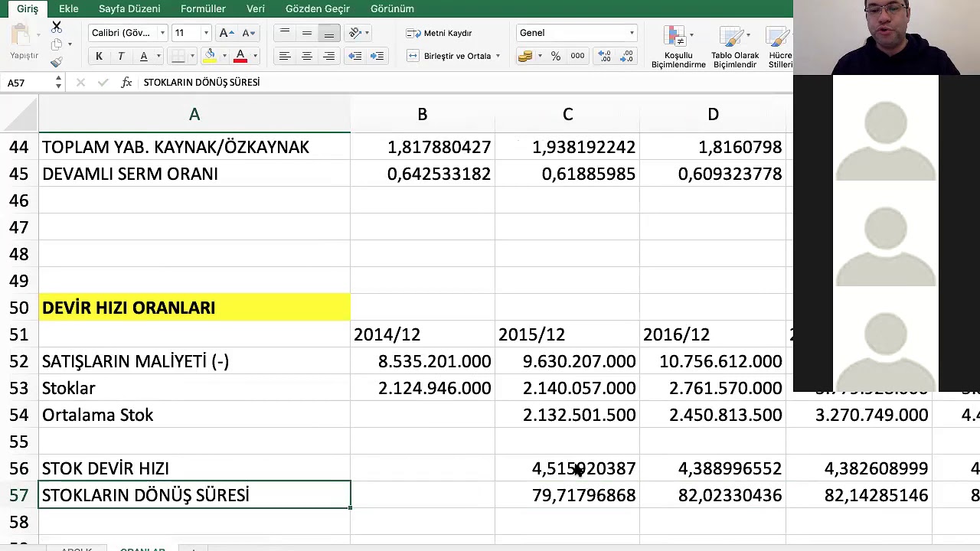Click the formula bar text STOKLARIN DÖNÜŞ SÜRESİ
Screen dimensions: 980x551
pyautogui.click(x=201, y=82)
